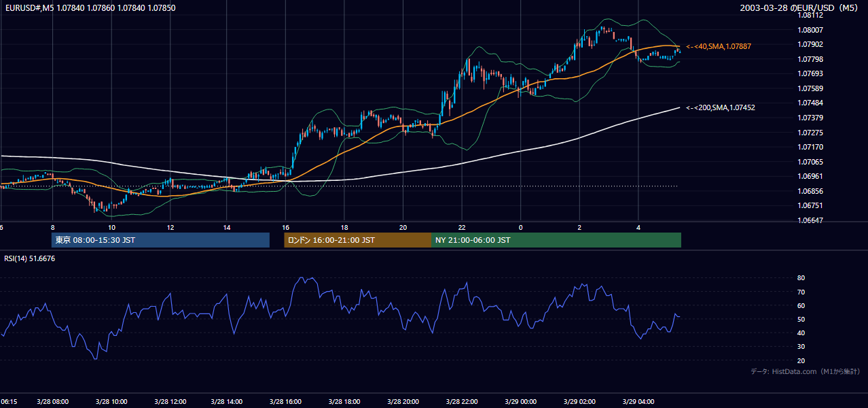Click price axis value 1.07693
The height and width of the screenshot is (408, 868).
click(810, 73)
